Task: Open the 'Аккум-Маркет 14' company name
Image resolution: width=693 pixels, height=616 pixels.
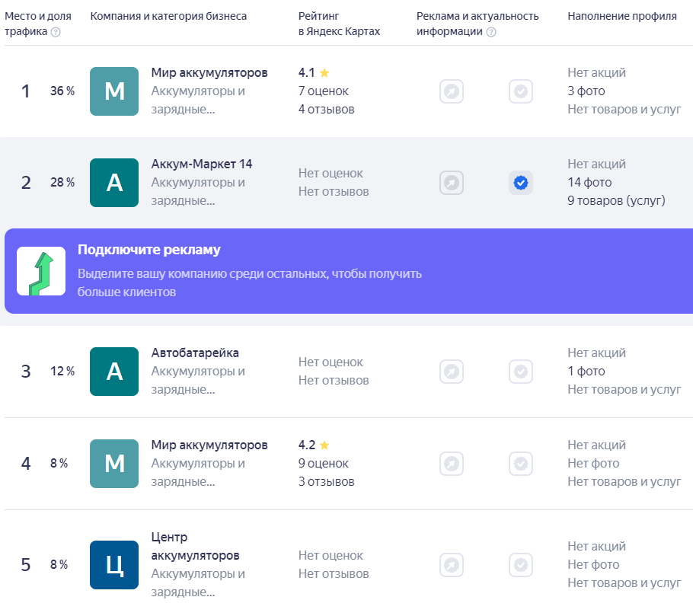Action: 202,164
